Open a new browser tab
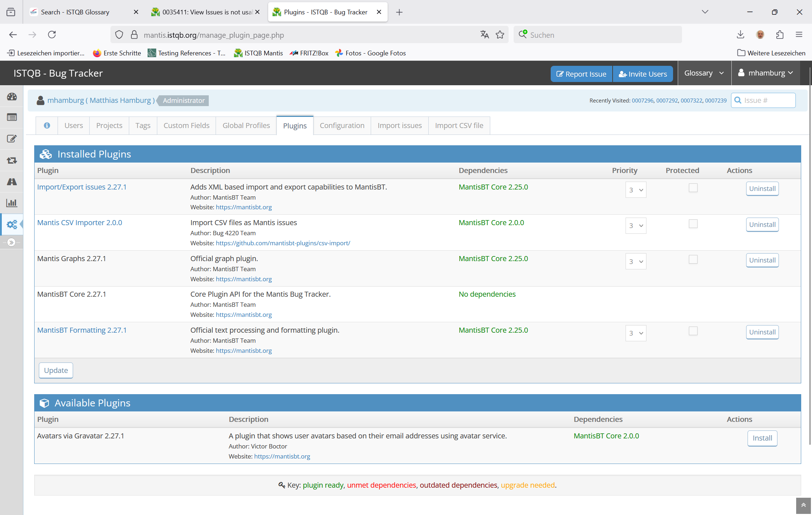 tap(399, 12)
